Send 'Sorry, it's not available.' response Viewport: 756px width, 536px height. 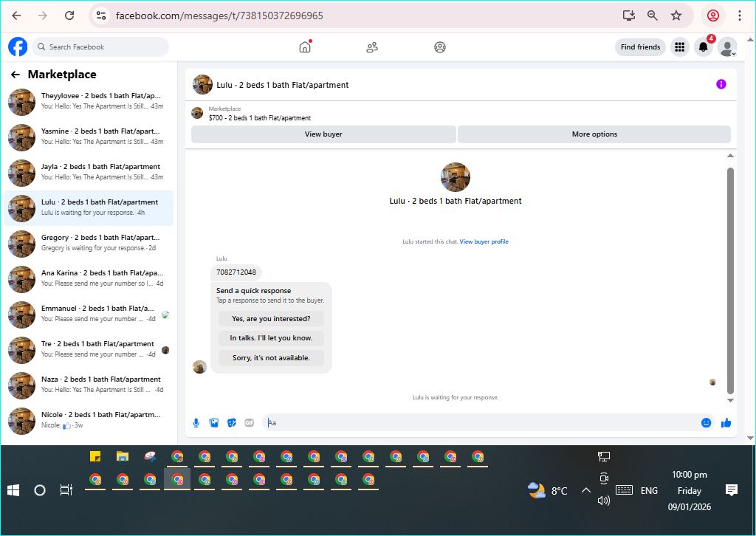(x=271, y=357)
